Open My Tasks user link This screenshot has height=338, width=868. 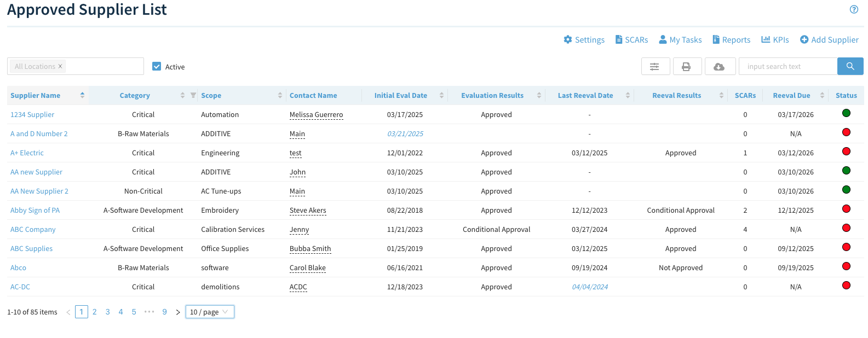[x=680, y=40]
